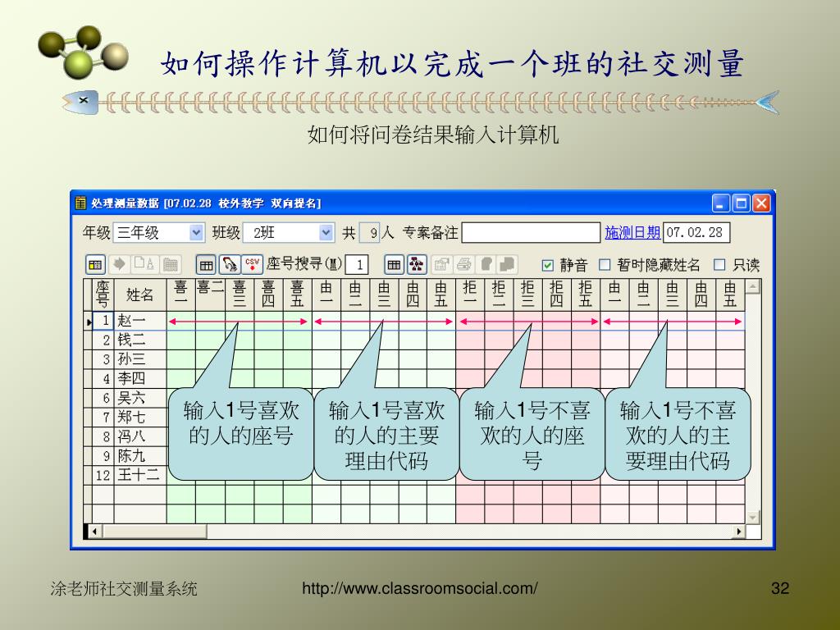Click the 姓名 column header
Screen dimensions: 840x630
[139, 294]
